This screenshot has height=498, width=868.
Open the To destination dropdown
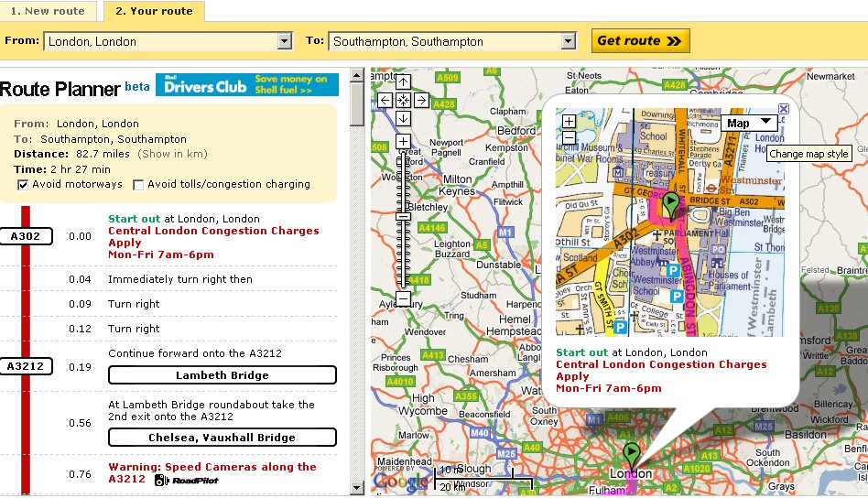pyautogui.click(x=568, y=41)
